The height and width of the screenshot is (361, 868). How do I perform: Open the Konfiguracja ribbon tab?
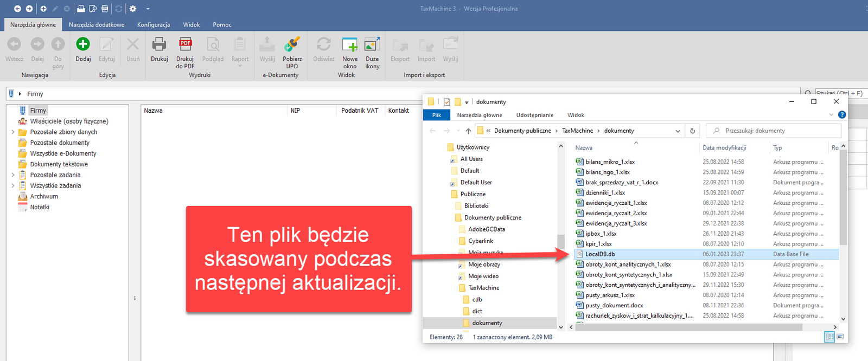pos(153,25)
